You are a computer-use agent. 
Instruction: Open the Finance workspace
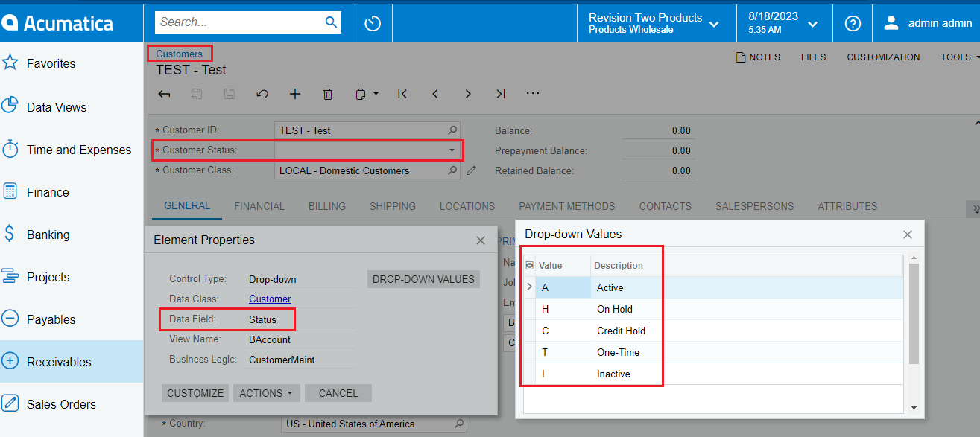[36, 192]
